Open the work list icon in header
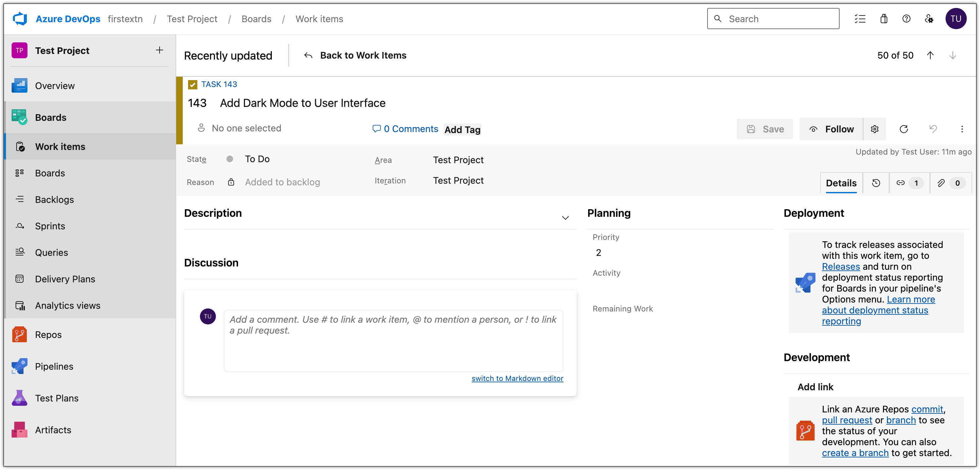Viewport: 980px width, 470px height. [x=860, y=19]
